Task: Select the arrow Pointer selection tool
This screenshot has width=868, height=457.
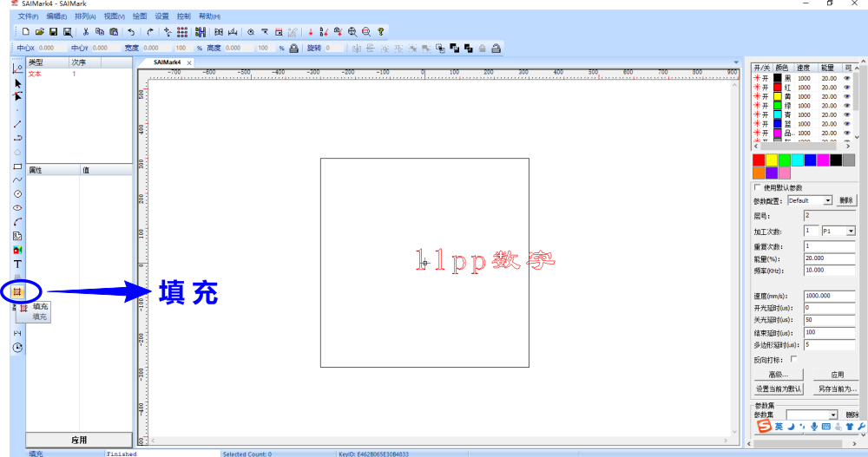Action: pyautogui.click(x=17, y=83)
